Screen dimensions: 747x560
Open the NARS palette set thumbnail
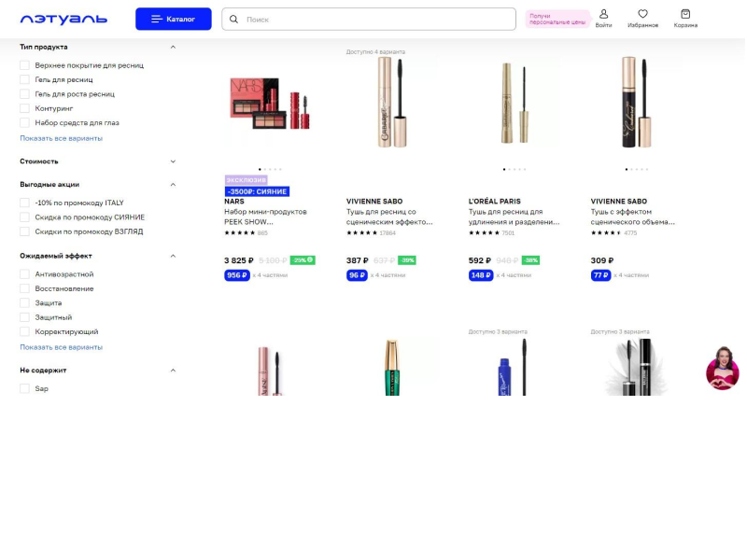[x=270, y=104]
